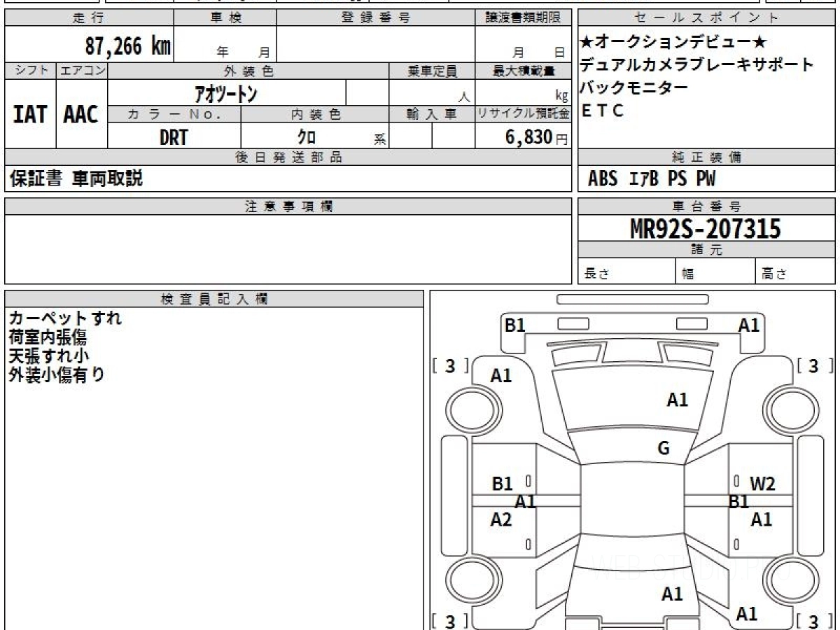Select the 輸入車 header

[432, 114]
